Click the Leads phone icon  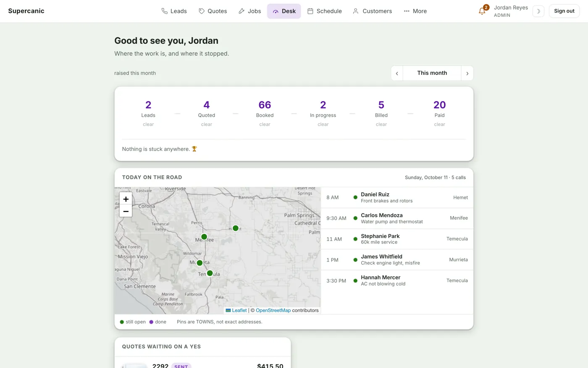coord(165,11)
